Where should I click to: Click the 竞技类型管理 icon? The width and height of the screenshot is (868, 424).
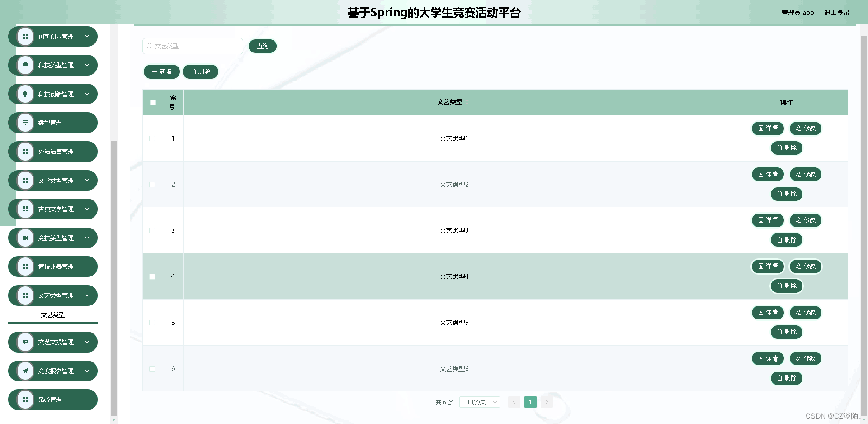tap(25, 238)
